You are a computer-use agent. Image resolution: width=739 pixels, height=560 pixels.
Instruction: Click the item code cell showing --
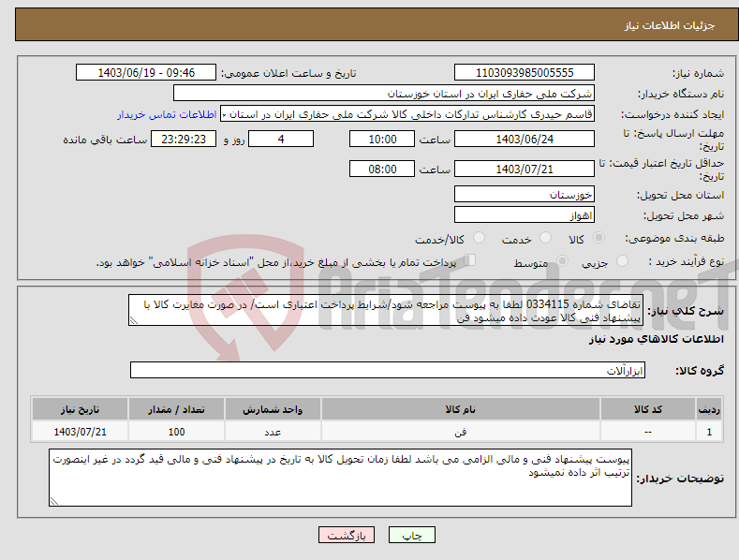click(648, 432)
